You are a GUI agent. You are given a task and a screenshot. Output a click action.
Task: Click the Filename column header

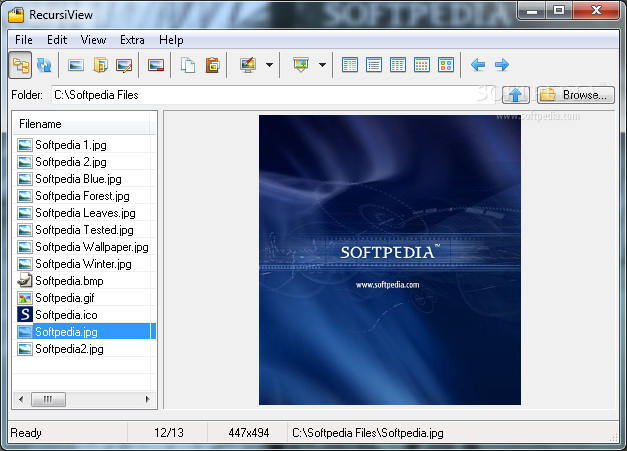tap(82, 124)
